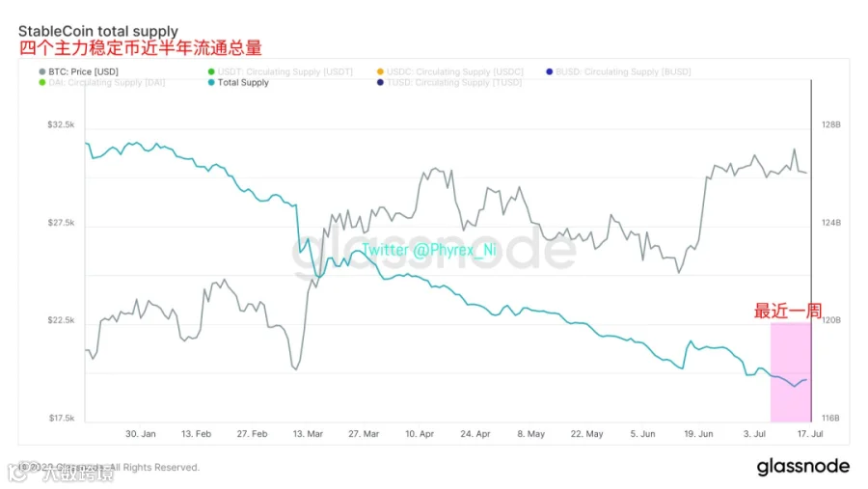Click the 120B supply axis label

[x=831, y=320]
